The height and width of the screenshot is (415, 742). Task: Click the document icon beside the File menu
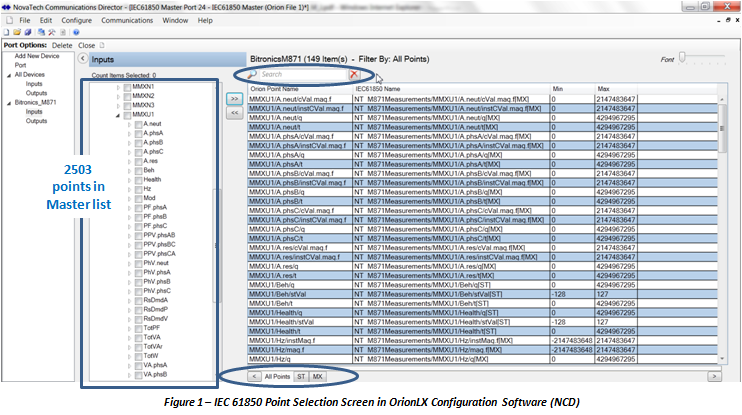9,20
